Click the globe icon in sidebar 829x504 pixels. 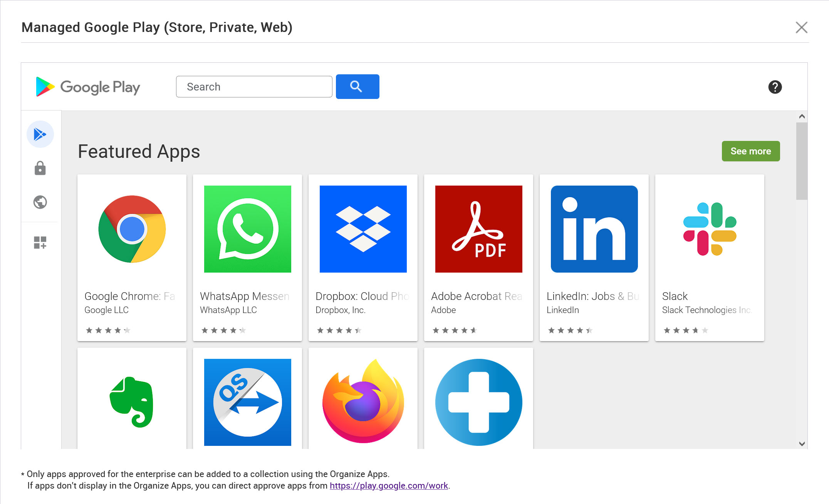pyautogui.click(x=40, y=202)
